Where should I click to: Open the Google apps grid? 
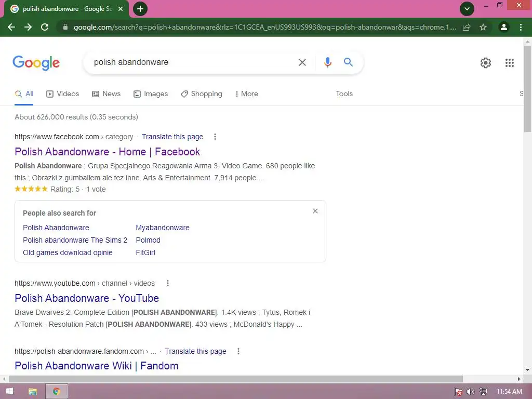coord(509,63)
